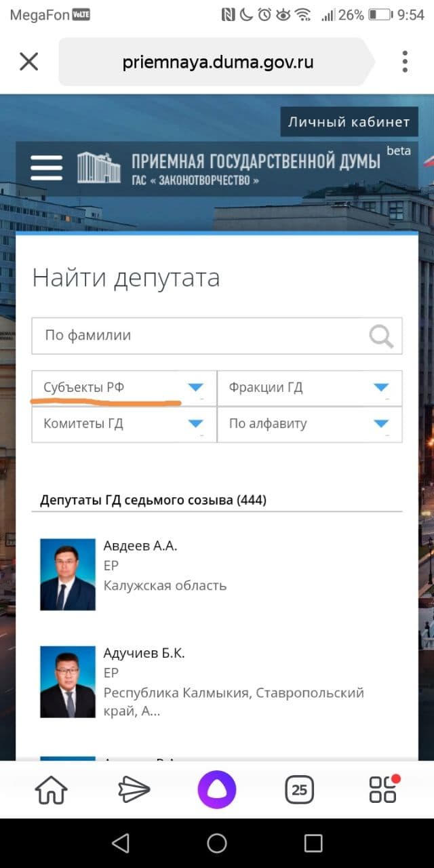
Task: Tap the ЕР party label under Авдеев А.А.
Action: (111, 566)
